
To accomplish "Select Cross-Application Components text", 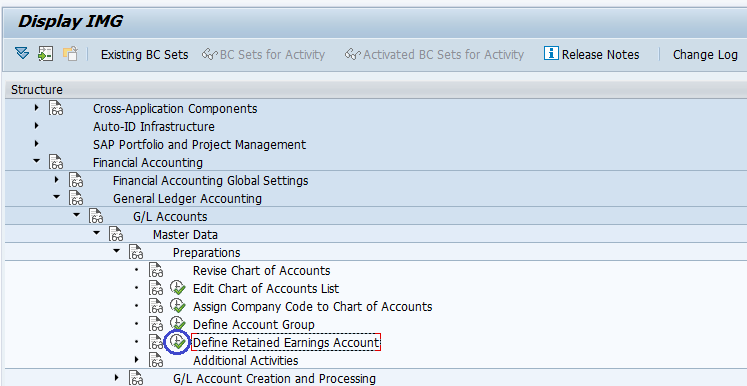I will (175, 109).
